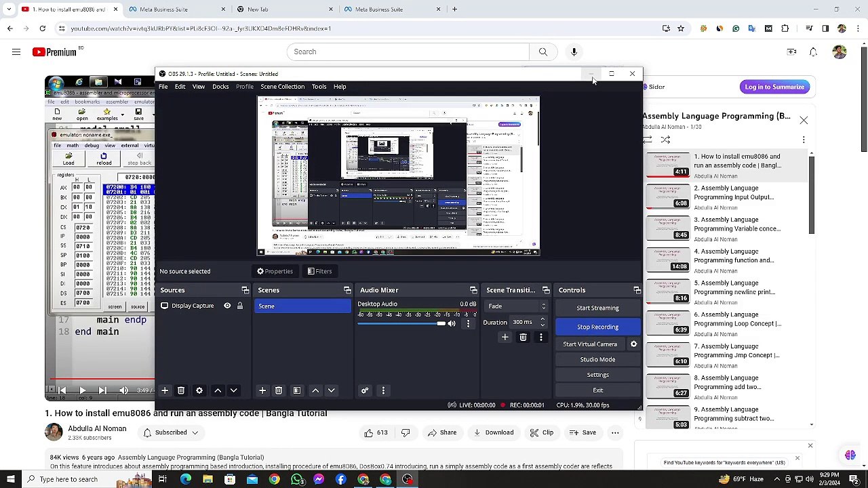Viewport: 868px width, 488px height.
Task: Remove selected scene with Scenes trash icon
Action: tap(279, 390)
